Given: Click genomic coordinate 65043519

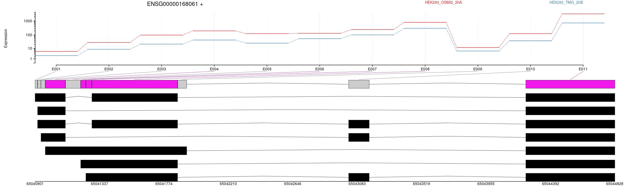Looking at the screenshot, I should (x=422, y=184).
